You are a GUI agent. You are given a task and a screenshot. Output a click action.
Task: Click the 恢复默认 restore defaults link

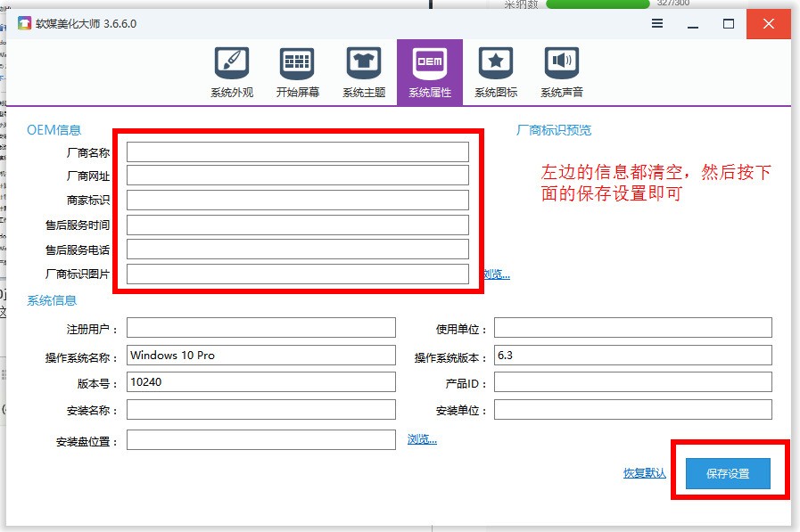point(644,473)
